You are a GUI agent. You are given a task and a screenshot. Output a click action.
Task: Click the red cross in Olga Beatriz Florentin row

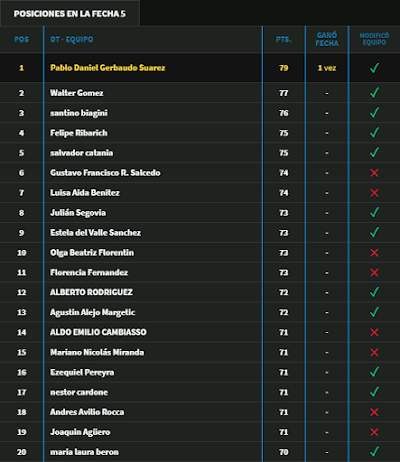tap(374, 253)
